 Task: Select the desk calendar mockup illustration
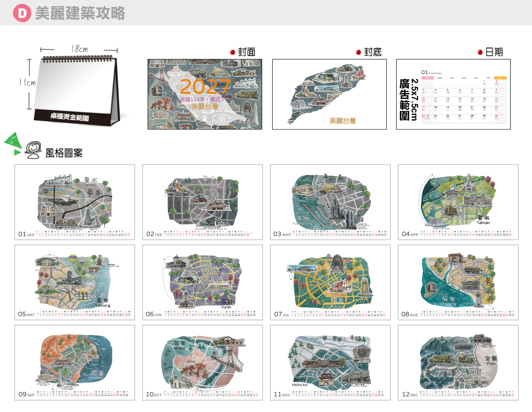[x=77, y=90]
